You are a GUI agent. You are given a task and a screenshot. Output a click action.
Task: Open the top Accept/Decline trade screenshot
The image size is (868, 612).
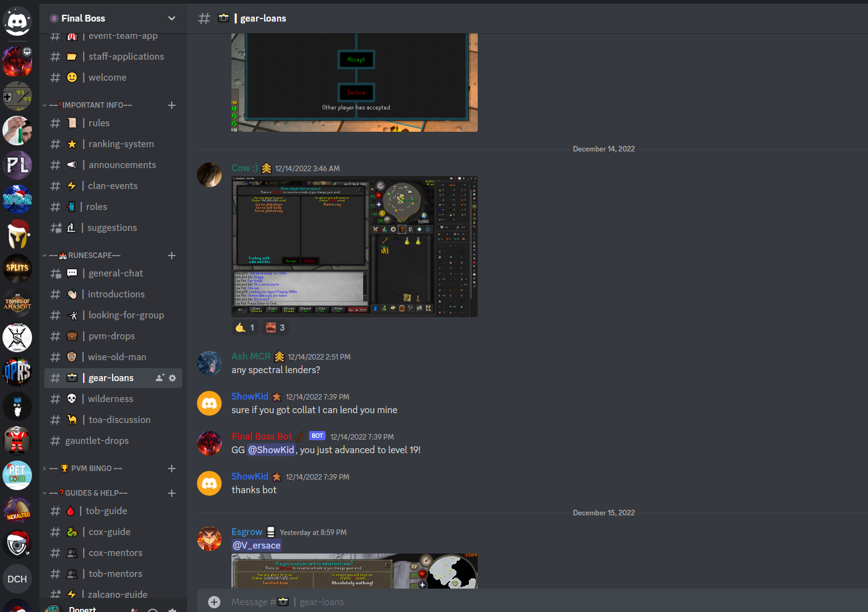point(355,83)
